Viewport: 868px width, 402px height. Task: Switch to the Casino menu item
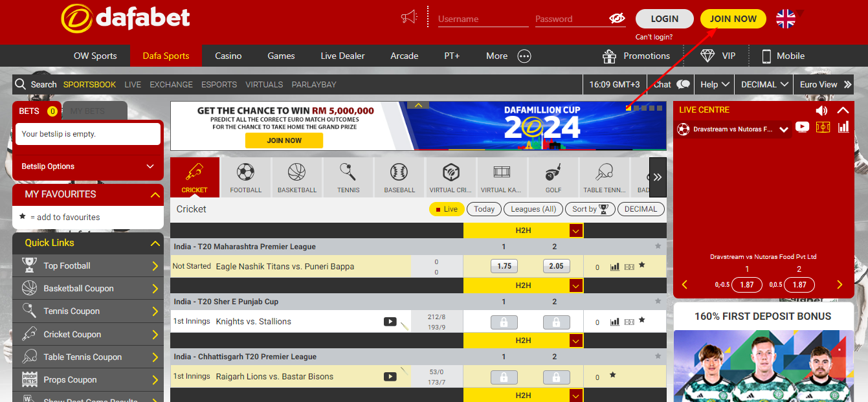[x=228, y=56]
